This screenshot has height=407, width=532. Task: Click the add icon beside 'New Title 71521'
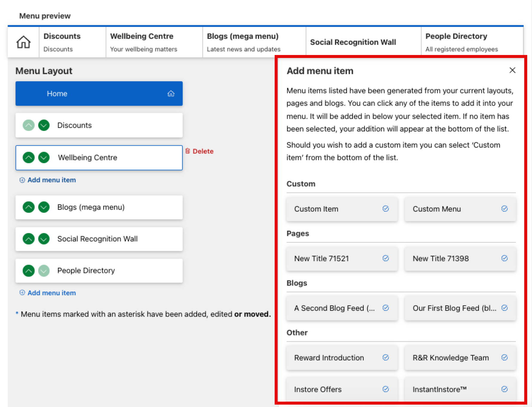[385, 258]
